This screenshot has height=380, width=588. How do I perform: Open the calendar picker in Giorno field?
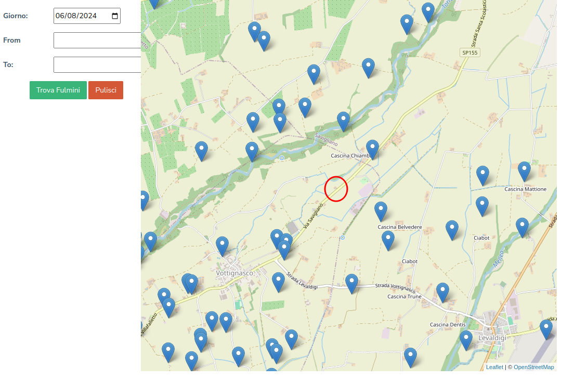pyautogui.click(x=115, y=16)
